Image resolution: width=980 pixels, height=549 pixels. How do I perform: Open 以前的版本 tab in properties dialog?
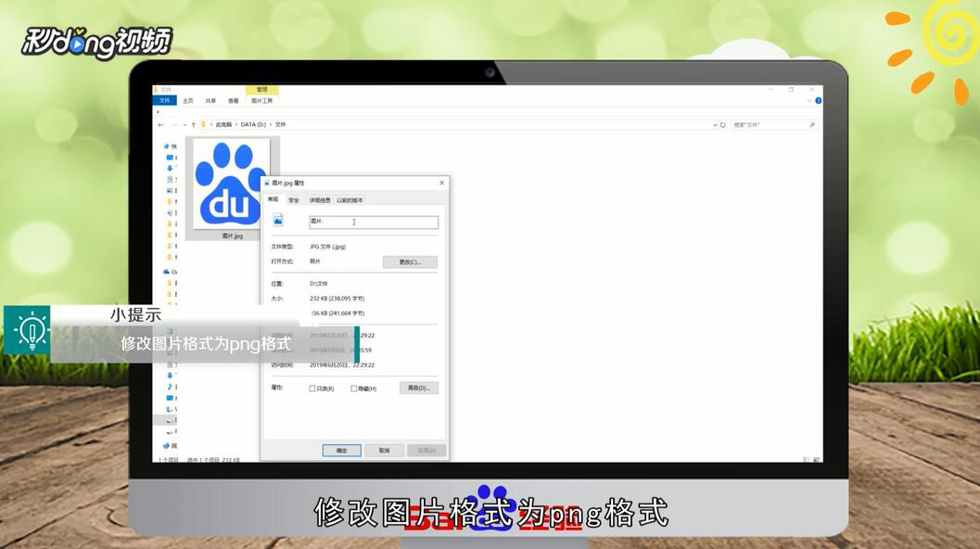tap(350, 200)
